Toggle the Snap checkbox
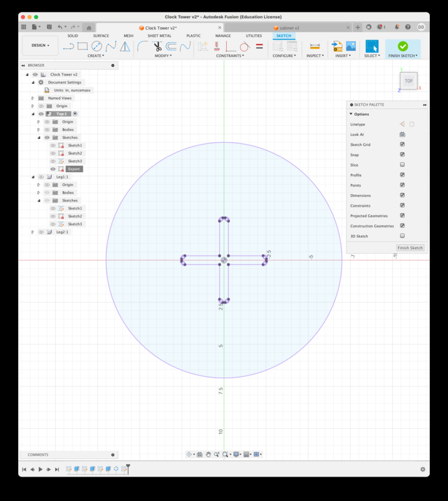 tap(402, 155)
